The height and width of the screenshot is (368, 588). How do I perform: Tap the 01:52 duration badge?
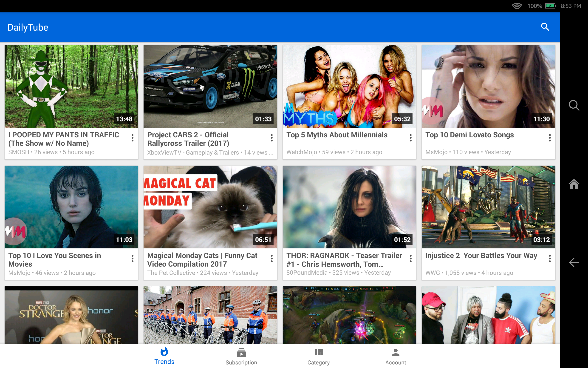(x=402, y=240)
